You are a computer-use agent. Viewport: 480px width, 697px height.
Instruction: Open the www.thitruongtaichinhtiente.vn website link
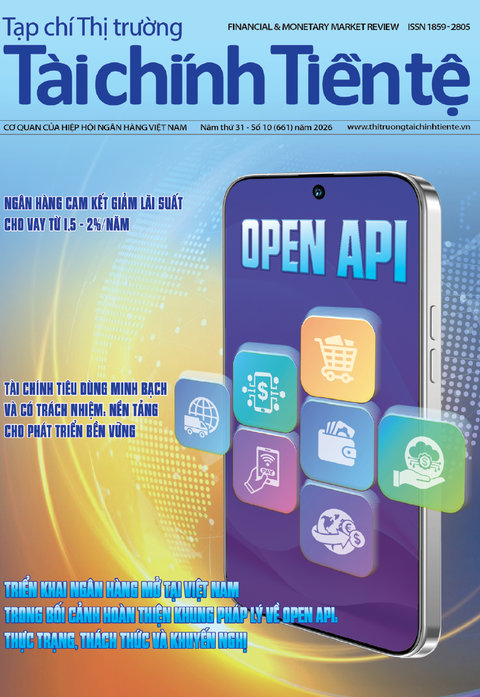(408, 127)
